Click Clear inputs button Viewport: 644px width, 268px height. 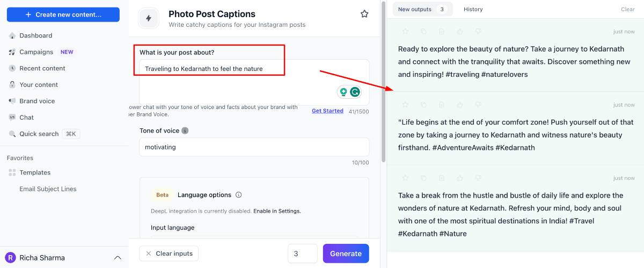(x=169, y=253)
